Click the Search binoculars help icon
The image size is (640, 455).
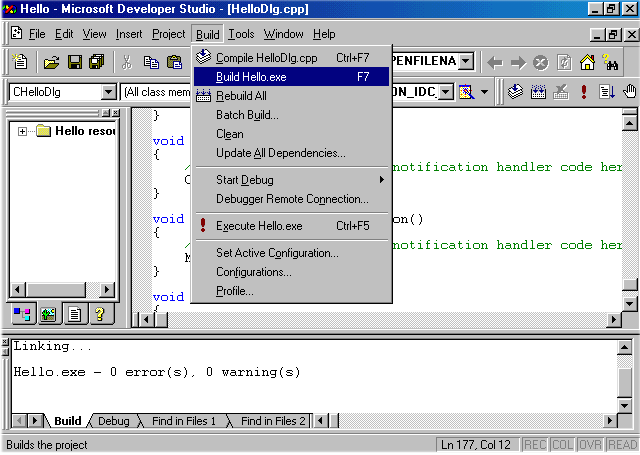610,62
